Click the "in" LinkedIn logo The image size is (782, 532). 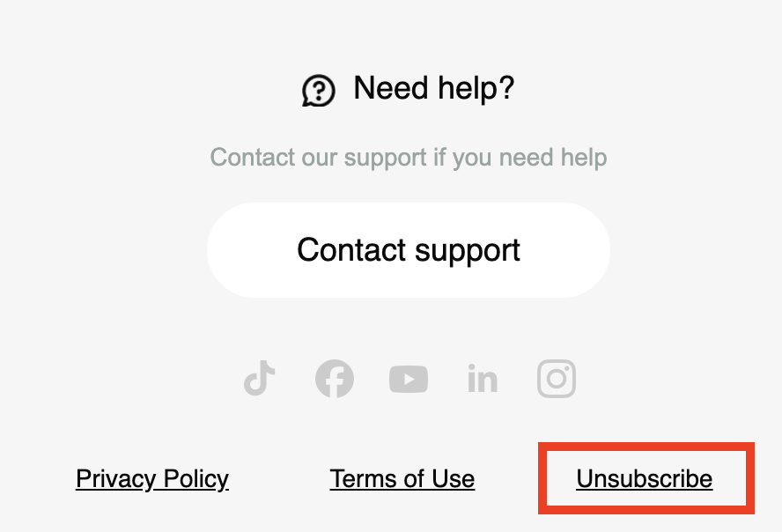point(483,380)
